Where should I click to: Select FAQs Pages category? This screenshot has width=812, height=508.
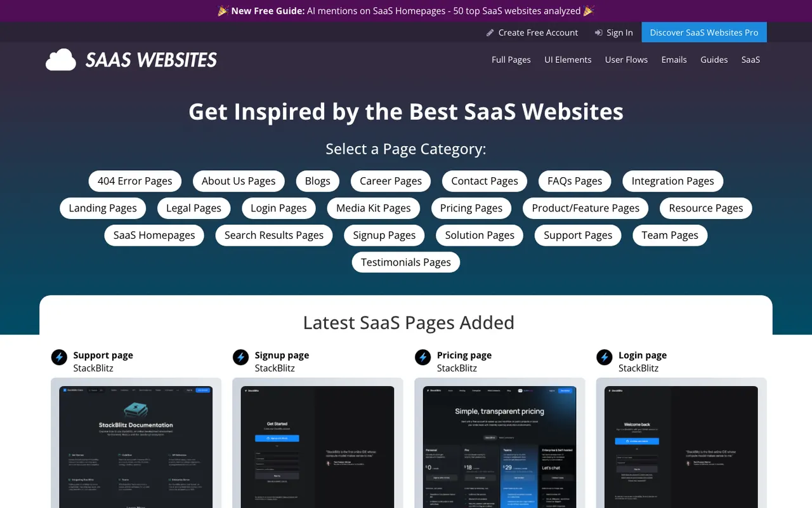click(575, 181)
